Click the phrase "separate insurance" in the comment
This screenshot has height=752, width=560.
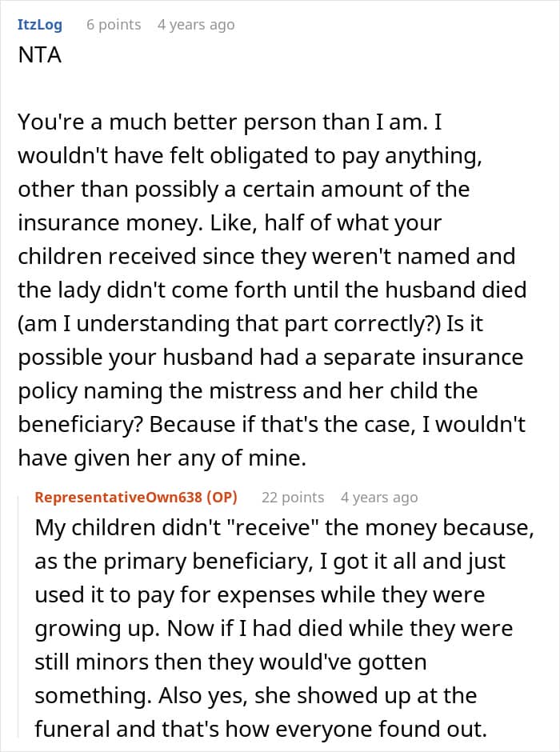(x=434, y=357)
